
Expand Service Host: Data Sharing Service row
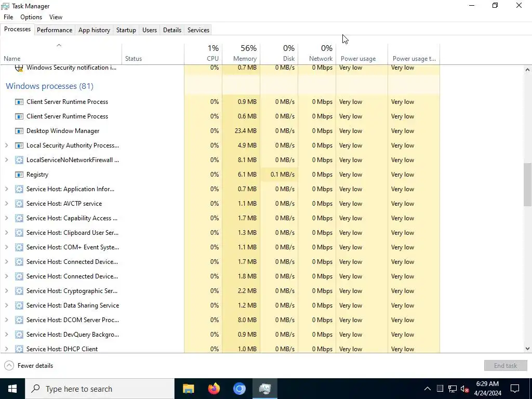click(x=6, y=305)
